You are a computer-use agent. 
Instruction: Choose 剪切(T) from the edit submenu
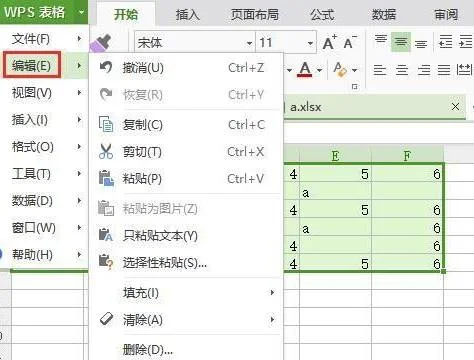pos(186,152)
